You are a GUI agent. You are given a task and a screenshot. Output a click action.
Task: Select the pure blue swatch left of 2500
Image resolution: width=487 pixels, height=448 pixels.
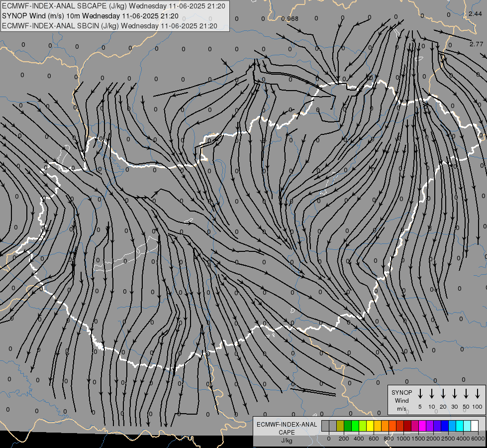(x=444, y=426)
